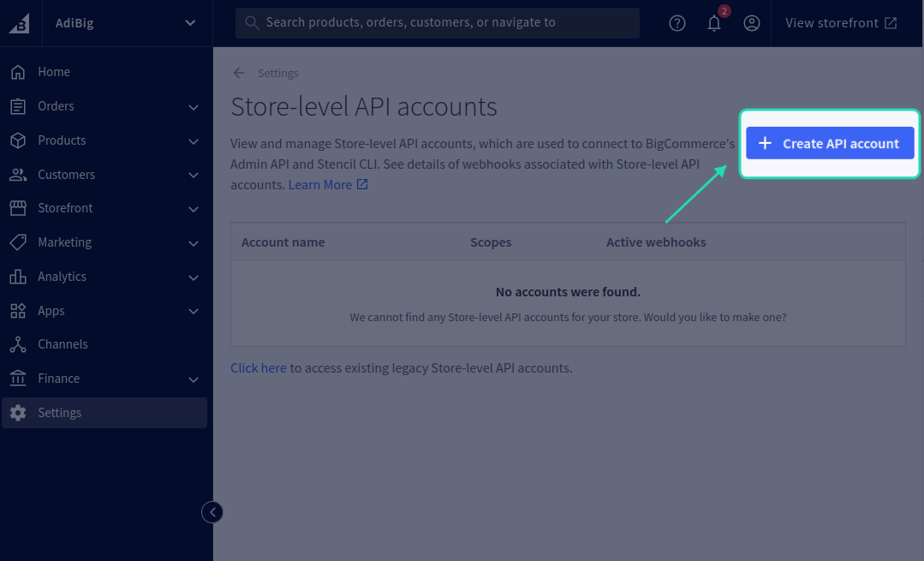The height and width of the screenshot is (561, 924).
Task: Click the search products and orders field
Action: [438, 23]
